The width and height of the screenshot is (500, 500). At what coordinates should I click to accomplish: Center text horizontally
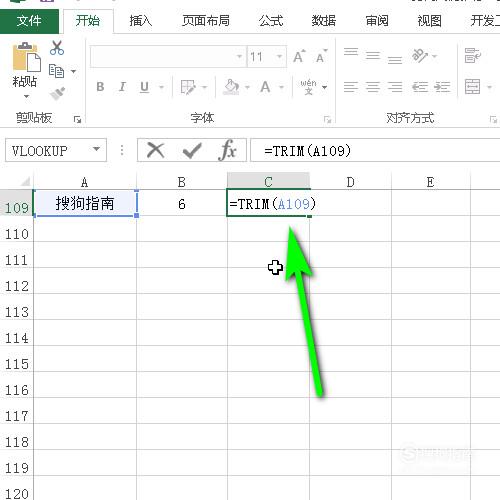pos(373,87)
